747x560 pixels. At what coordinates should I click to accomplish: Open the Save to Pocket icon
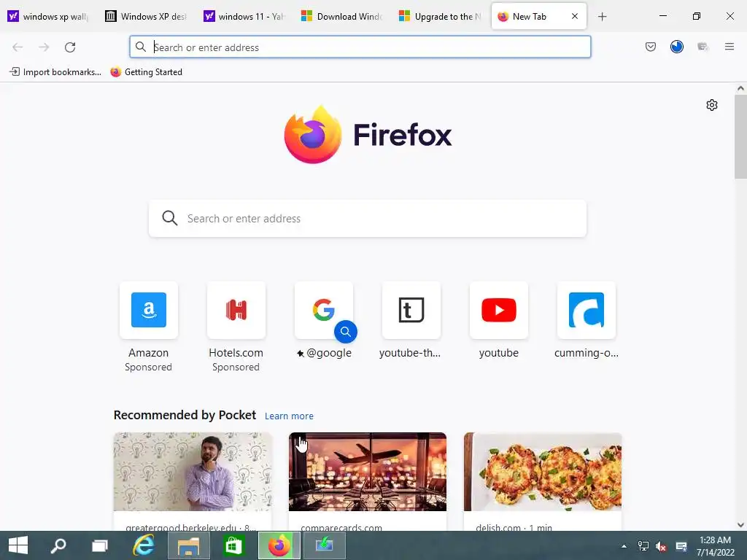click(651, 47)
